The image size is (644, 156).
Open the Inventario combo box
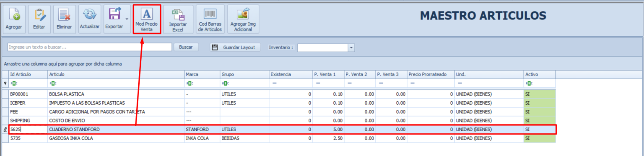(x=326, y=48)
